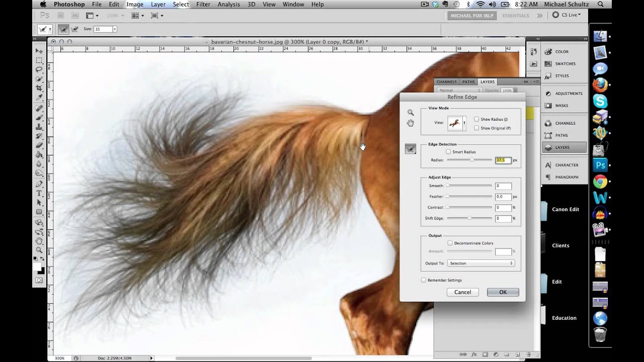Viewport: 644px width, 362px height.
Task: Click the Shift Edge slider
Action: [x=469, y=218]
